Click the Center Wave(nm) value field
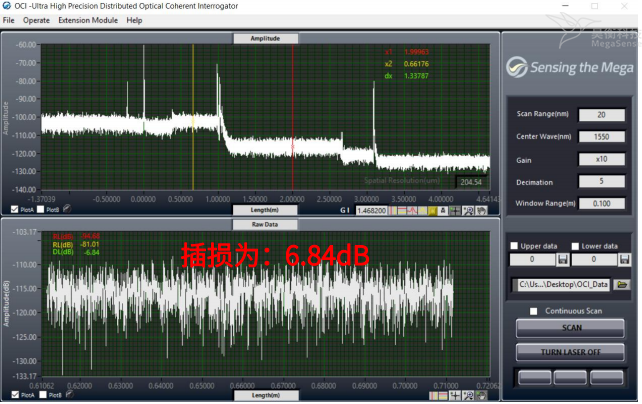642x404 pixels. click(x=601, y=137)
